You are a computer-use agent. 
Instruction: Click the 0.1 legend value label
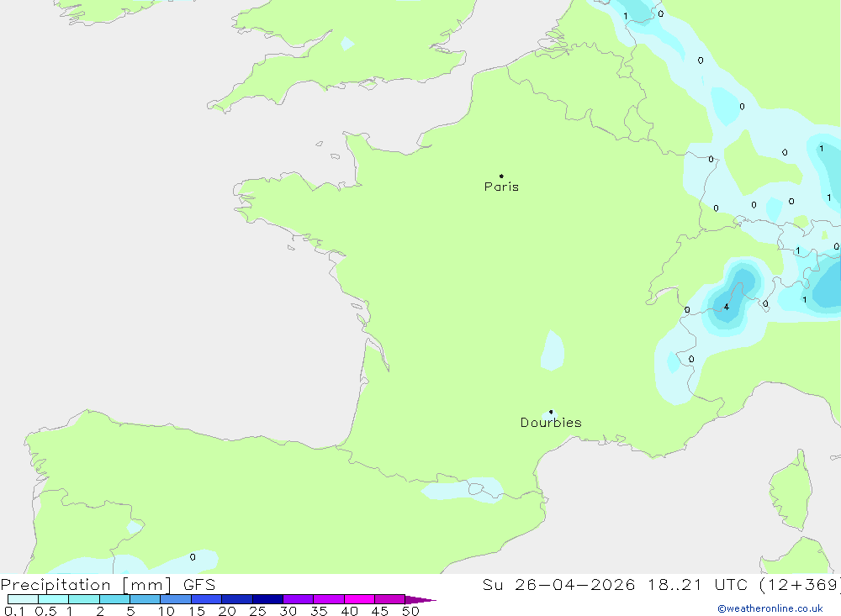coord(14,611)
